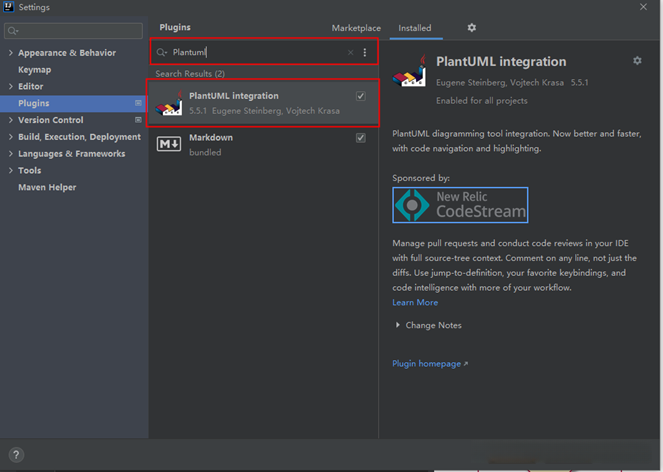This screenshot has height=472, width=663.
Task: Switch to the Marketplace tab
Action: (356, 28)
